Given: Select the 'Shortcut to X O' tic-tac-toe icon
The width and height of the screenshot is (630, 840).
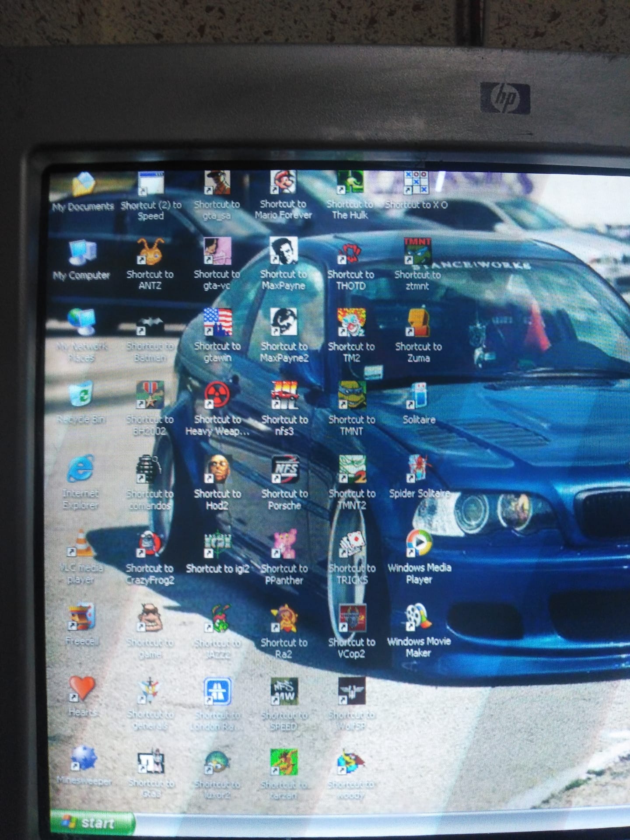Looking at the screenshot, I should (x=416, y=183).
